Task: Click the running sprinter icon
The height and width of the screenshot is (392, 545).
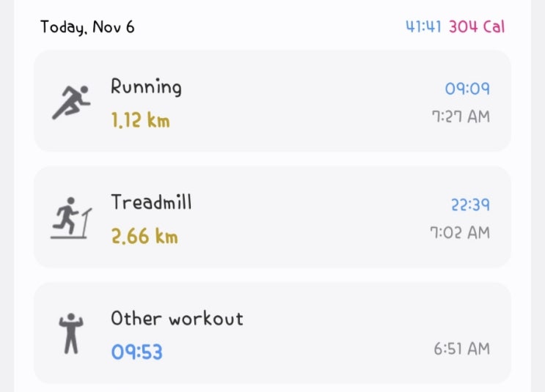Action: point(71,102)
